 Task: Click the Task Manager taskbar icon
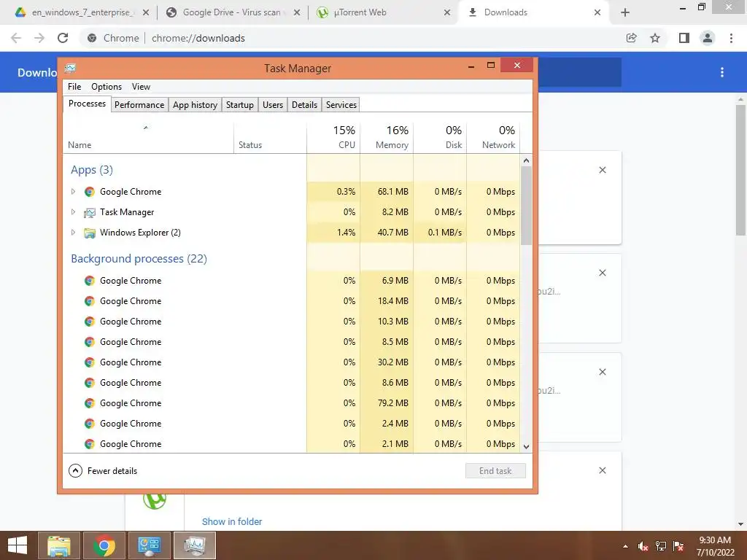194,545
